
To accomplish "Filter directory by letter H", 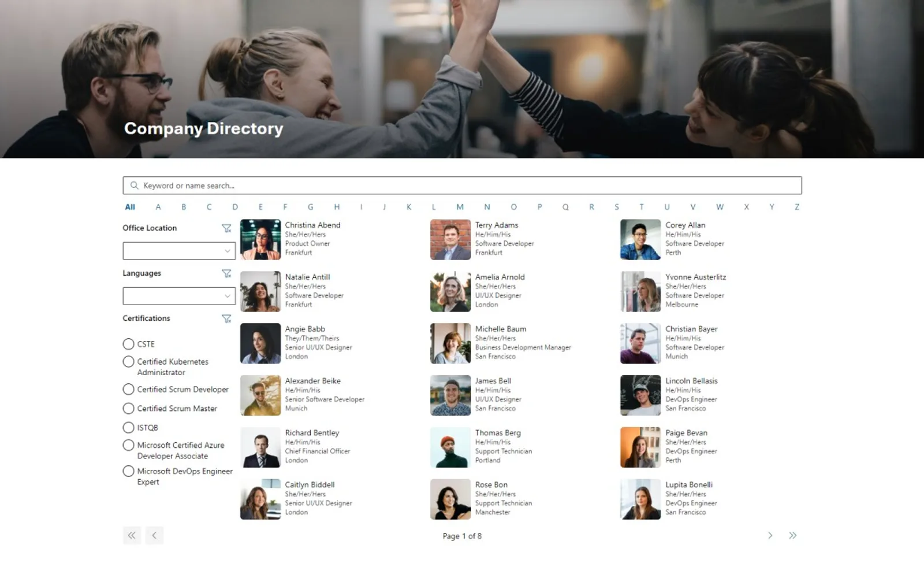I will pos(337,207).
